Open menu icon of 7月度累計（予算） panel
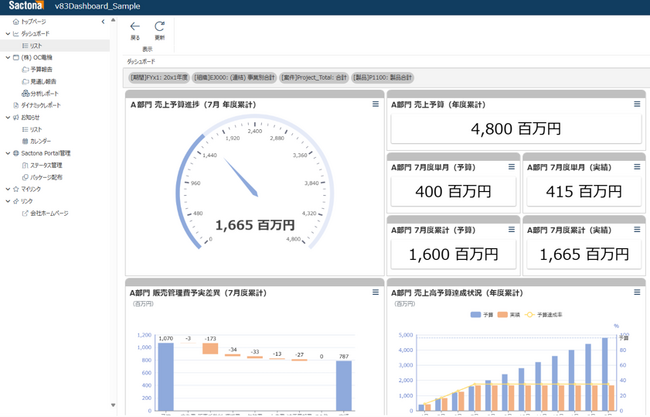The image size is (650, 417). point(512,229)
